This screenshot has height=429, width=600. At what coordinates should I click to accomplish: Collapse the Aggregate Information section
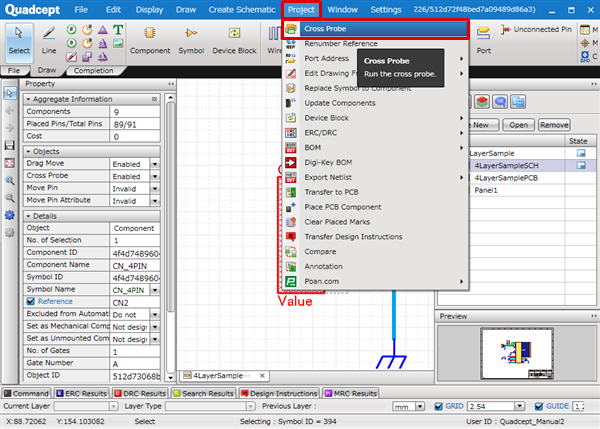28,99
